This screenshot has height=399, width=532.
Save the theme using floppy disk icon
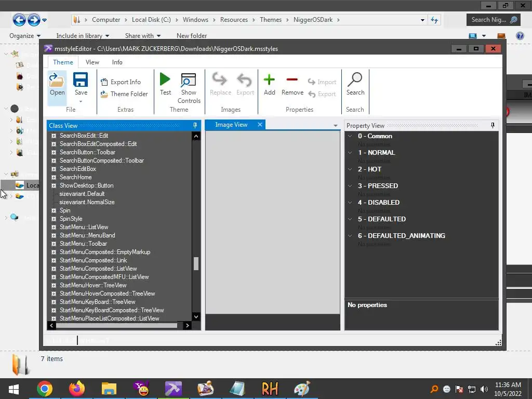[81, 81]
